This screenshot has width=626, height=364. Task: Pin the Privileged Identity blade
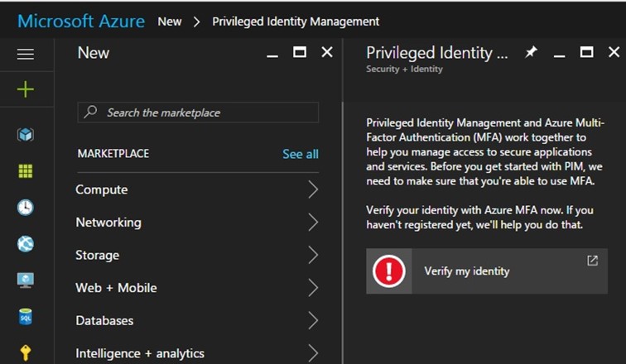coord(531,52)
